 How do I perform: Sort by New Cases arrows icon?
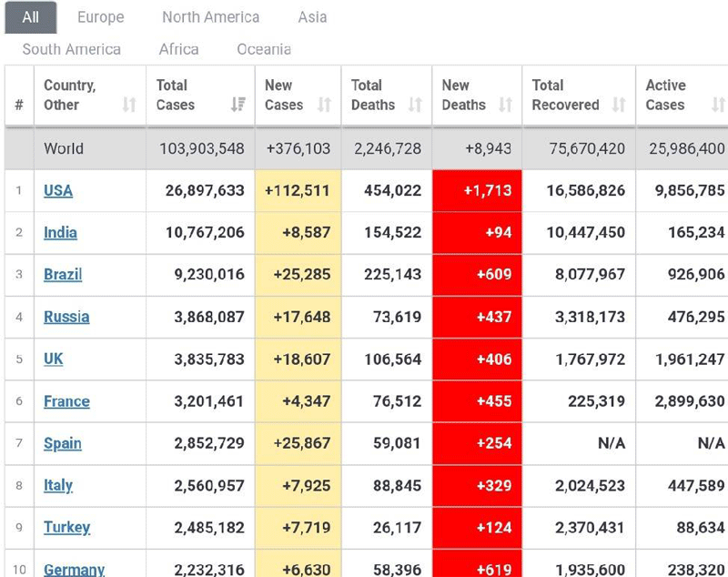point(324,105)
